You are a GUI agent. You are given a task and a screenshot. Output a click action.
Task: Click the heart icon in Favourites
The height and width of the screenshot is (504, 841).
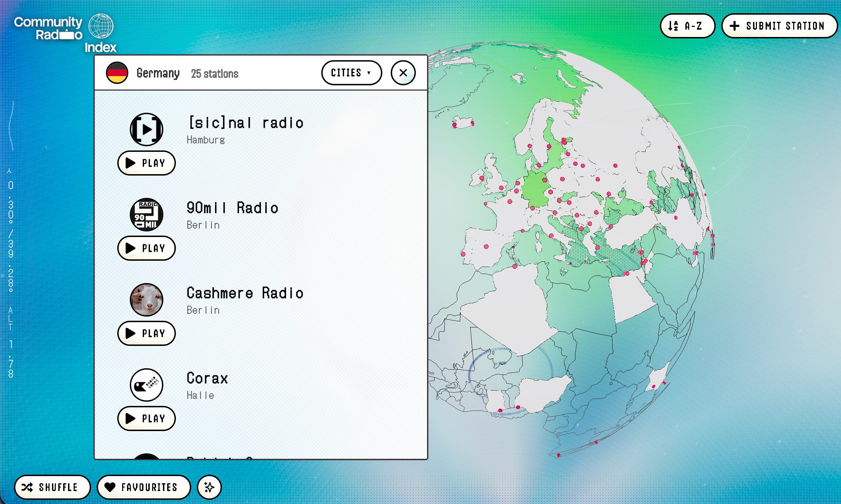tap(110, 487)
